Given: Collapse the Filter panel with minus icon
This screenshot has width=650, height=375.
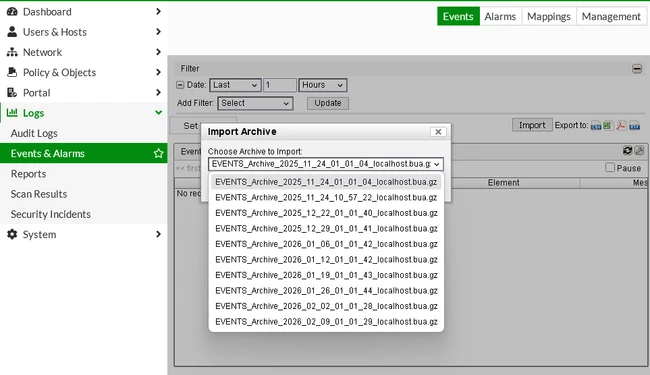Looking at the screenshot, I should [x=637, y=69].
